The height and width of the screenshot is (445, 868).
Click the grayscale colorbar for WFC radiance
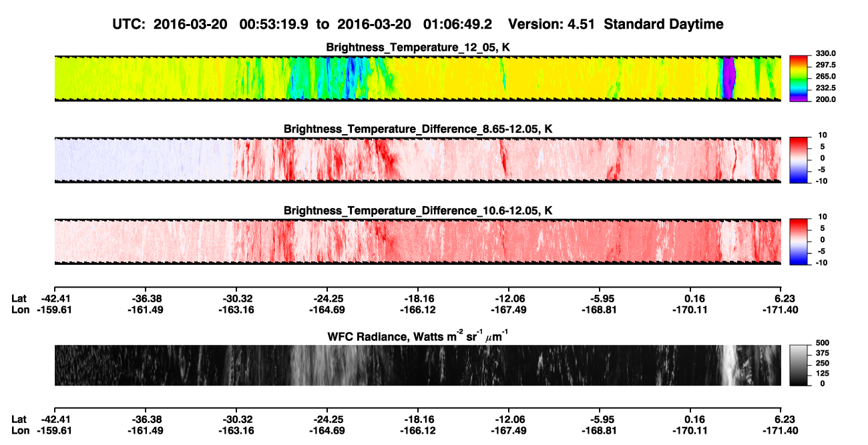pos(799,366)
